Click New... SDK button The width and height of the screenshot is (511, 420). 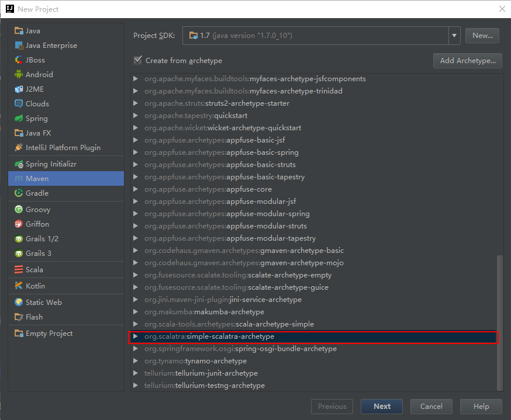[x=482, y=36]
